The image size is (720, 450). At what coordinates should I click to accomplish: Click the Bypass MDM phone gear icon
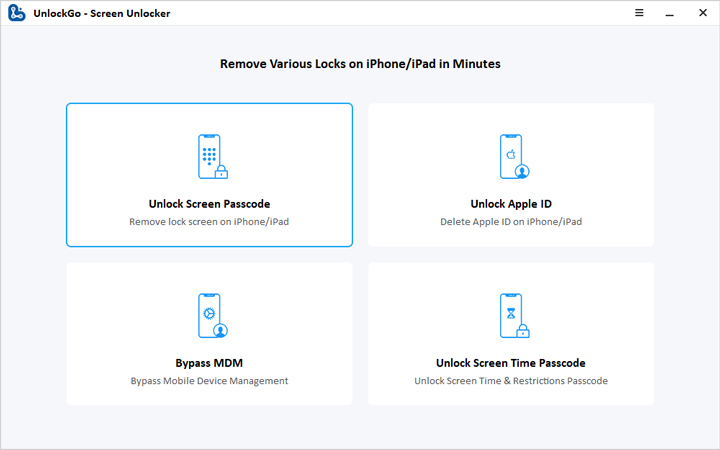(x=213, y=316)
